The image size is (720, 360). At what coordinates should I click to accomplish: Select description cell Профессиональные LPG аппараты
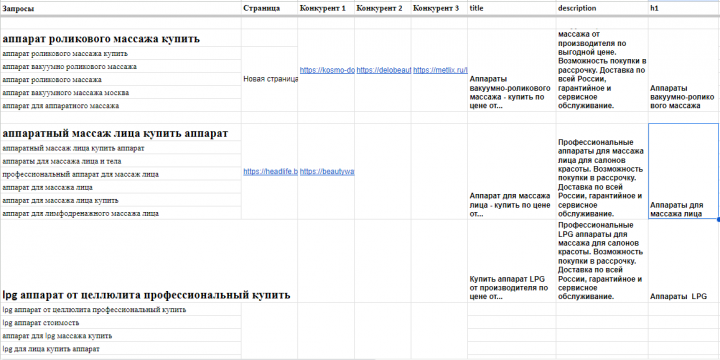pyautogui.click(x=602, y=261)
